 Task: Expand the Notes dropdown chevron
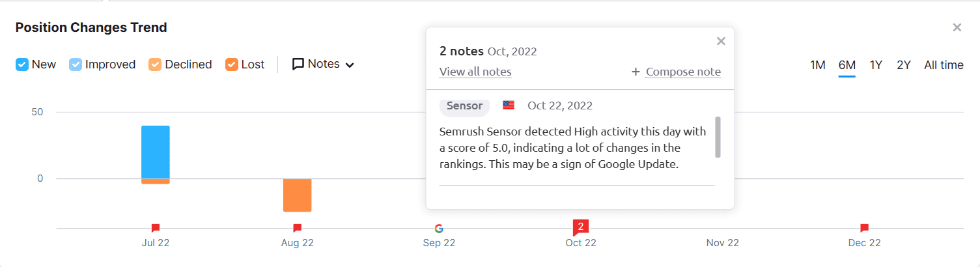coord(350,65)
